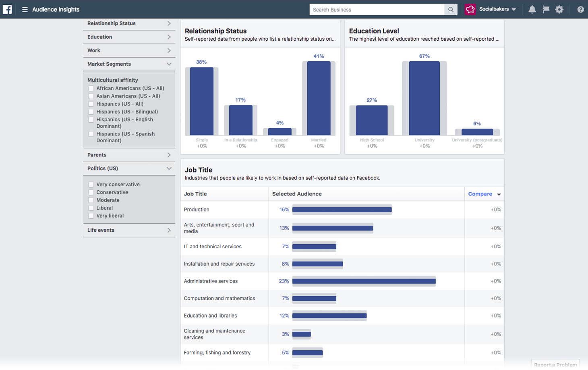Open the Socialbakers account switcher arrow

[514, 9]
